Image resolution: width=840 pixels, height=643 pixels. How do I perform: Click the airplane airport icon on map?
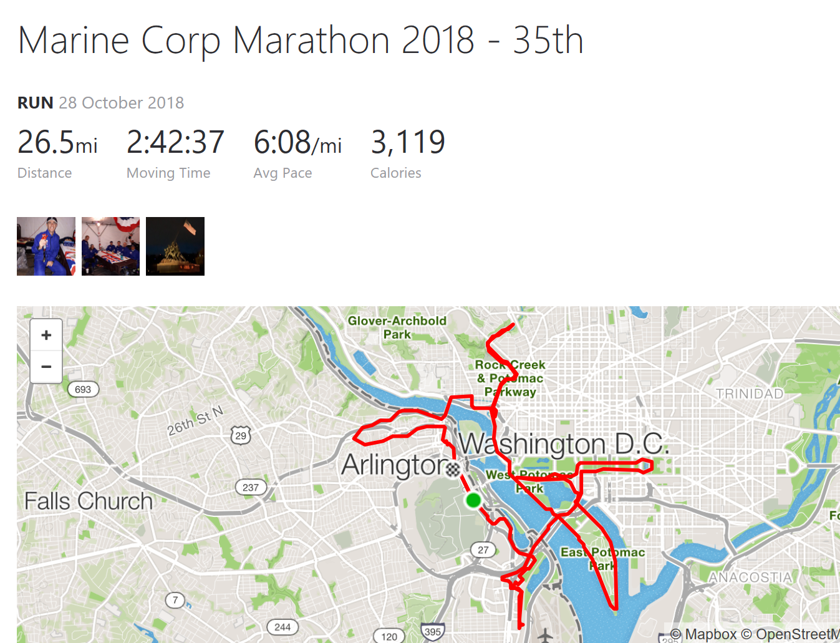546,636
